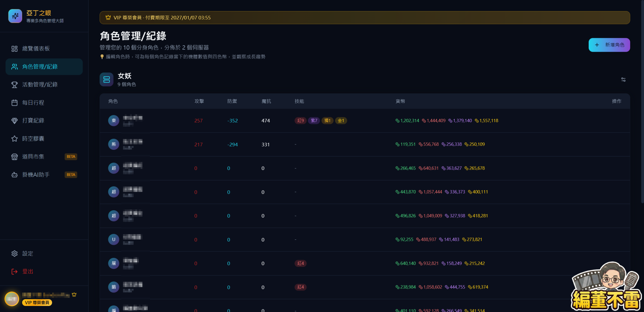This screenshot has height=312, width=644.
Task: Open 道具市集 marketplace
Action: coord(44,157)
